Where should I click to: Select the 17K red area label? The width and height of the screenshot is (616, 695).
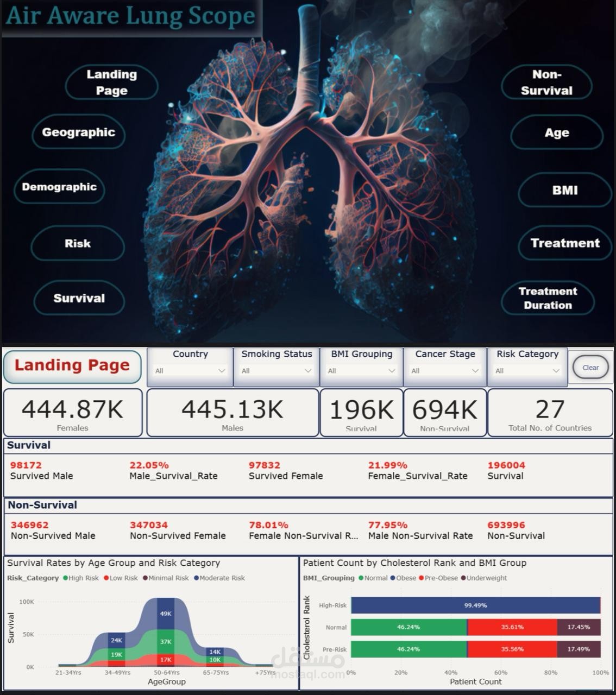coord(166,660)
